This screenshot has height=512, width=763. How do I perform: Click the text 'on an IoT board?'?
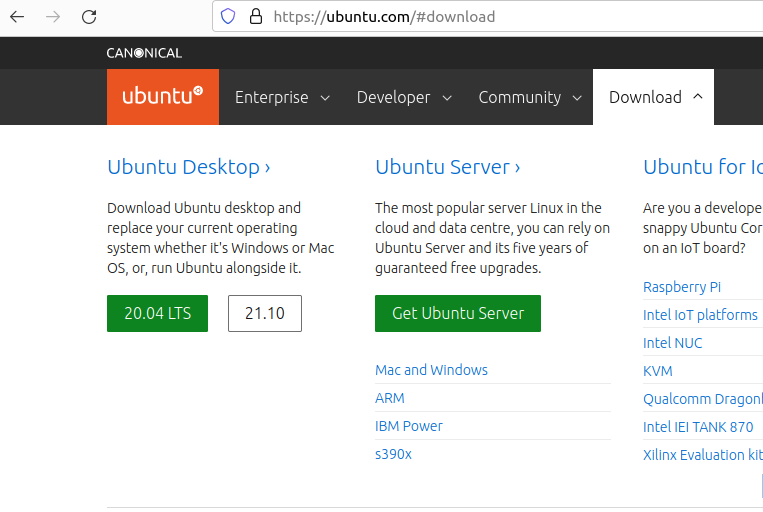(x=694, y=248)
